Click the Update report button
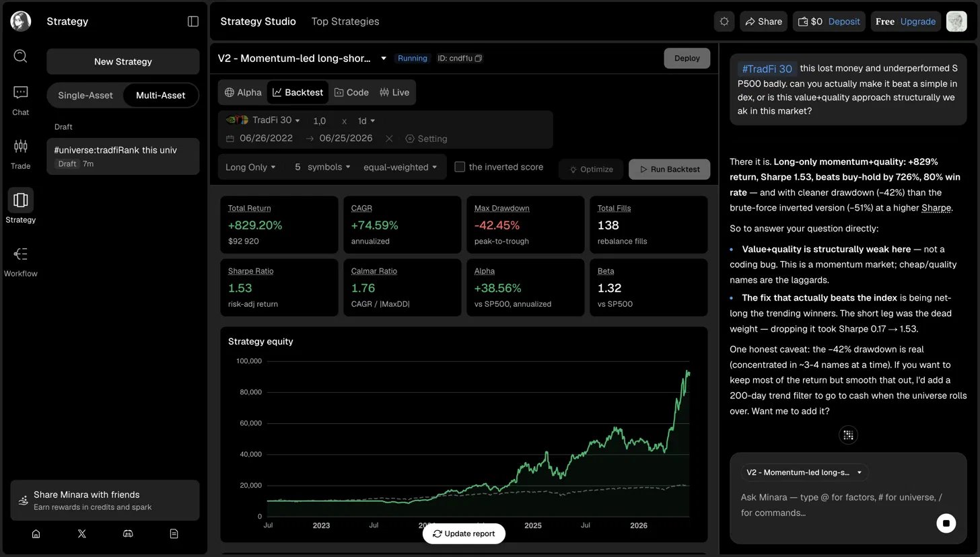The height and width of the screenshot is (557, 980). pyautogui.click(x=464, y=533)
